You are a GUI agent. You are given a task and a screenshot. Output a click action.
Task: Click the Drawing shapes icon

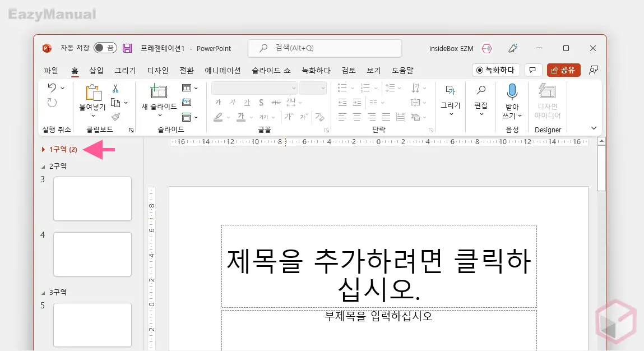click(451, 90)
